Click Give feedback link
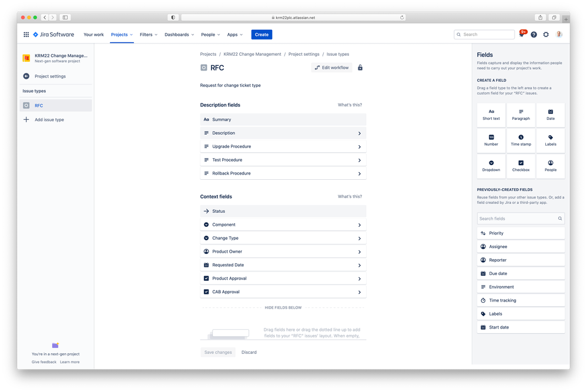Screen dimensions: 587x392 (x=44, y=362)
